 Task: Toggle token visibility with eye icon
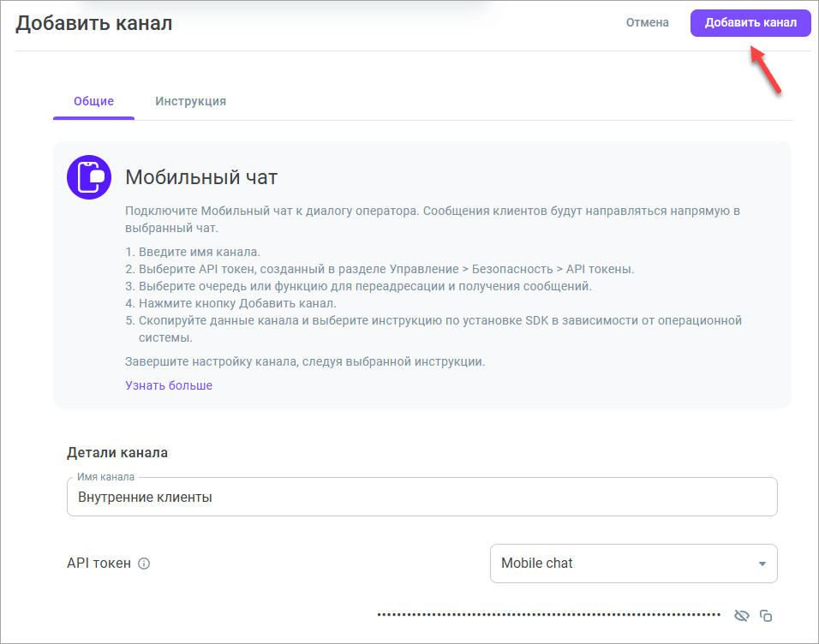(742, 616)
